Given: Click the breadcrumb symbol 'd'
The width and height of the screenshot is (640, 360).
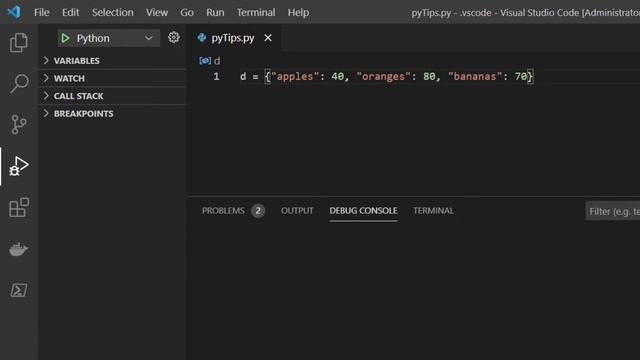Looking at the screenshot, I should (217, 61).
